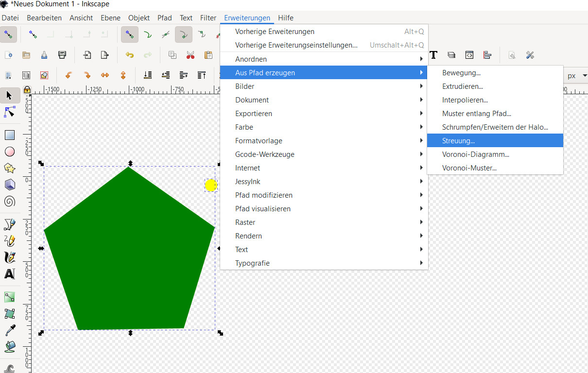Toggle the ruler guide lock icon

27,90
